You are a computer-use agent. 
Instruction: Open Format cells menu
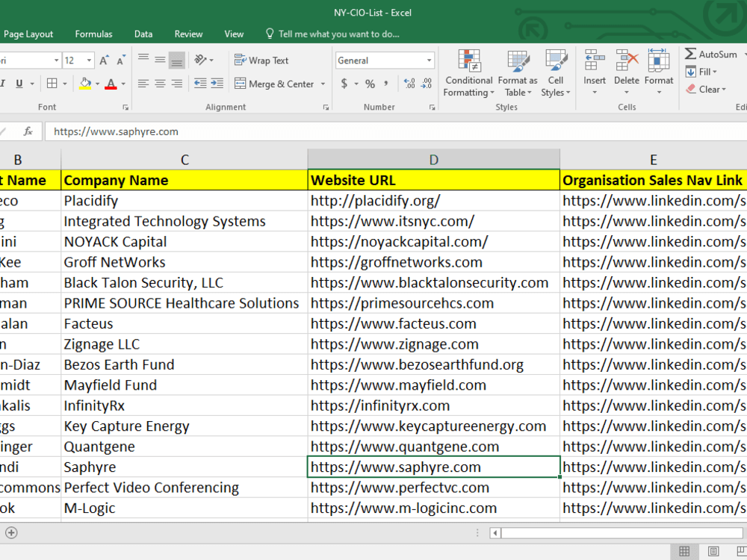point(659,72)
